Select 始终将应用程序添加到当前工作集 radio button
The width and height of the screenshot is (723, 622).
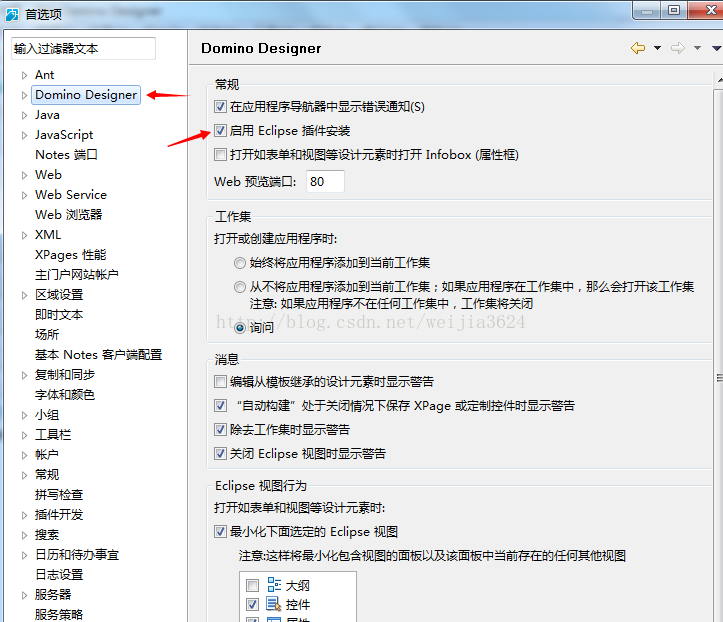[x=240, y=263]
